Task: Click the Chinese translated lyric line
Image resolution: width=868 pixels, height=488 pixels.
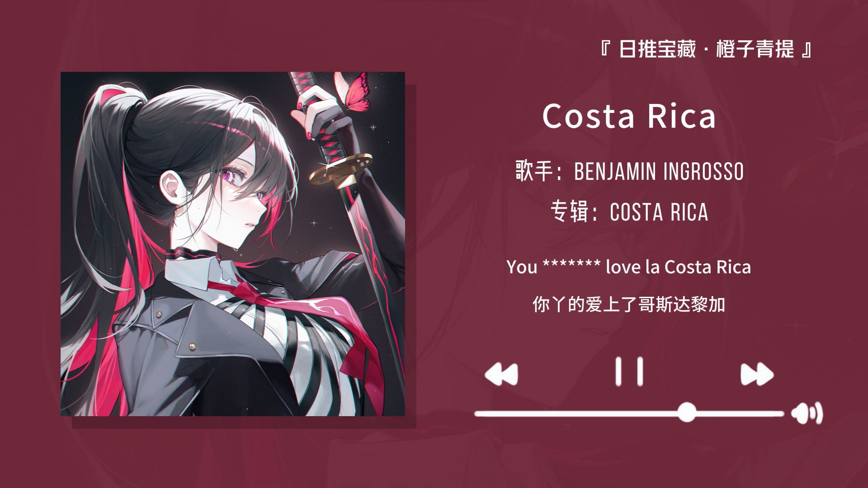Action: point(629,305)
